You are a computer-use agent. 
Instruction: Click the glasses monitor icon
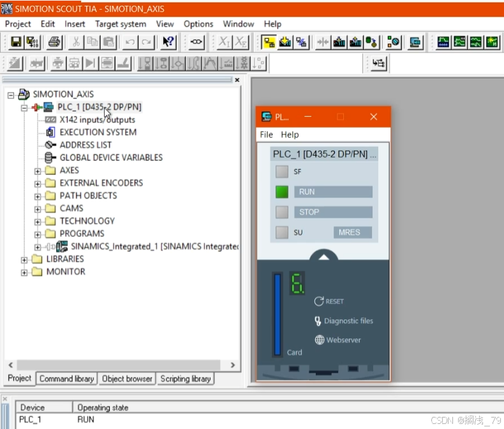(x=196, y=41)
